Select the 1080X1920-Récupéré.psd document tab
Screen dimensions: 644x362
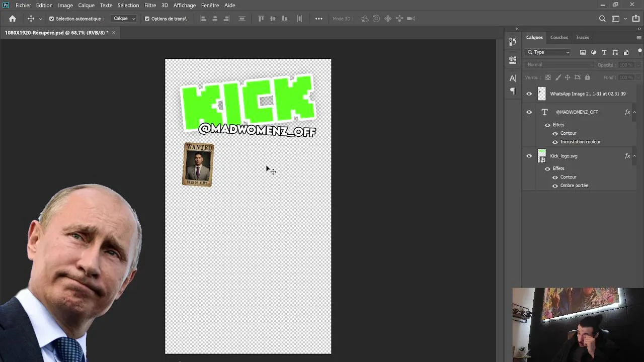click(x=56, y=33)
